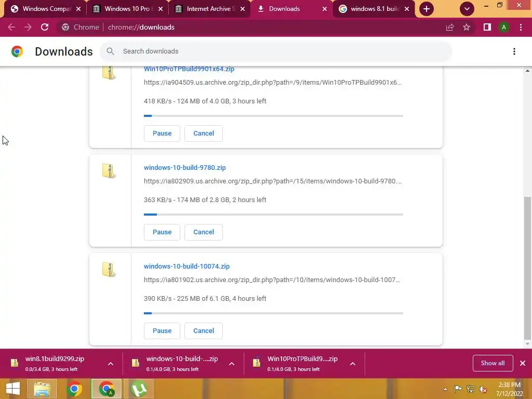
Task: Close the download shelf
Action: (523, 363)
